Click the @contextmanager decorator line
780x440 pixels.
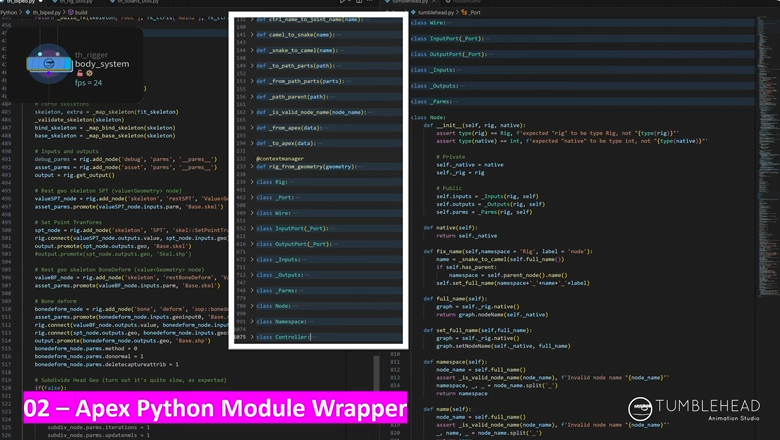(280, 159)
